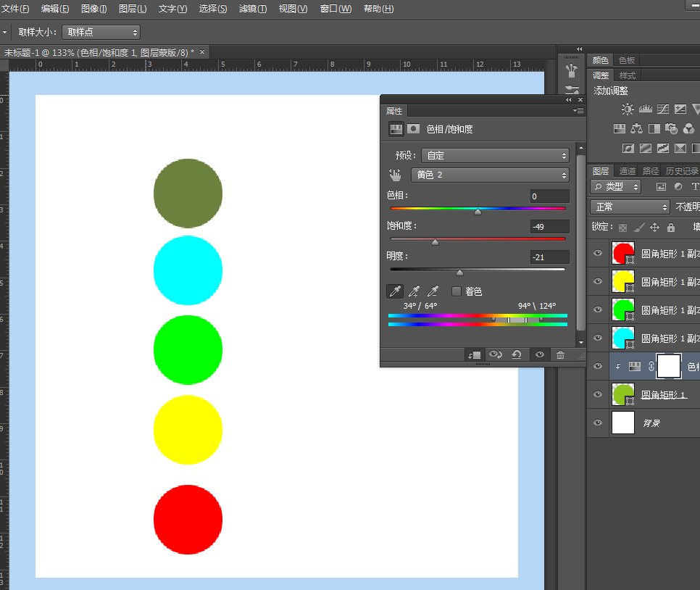Delete the adjustment layer via trash icon
The width and height of the screenshot is (700, 590).
pyautogui.click(x=560, y=354)
